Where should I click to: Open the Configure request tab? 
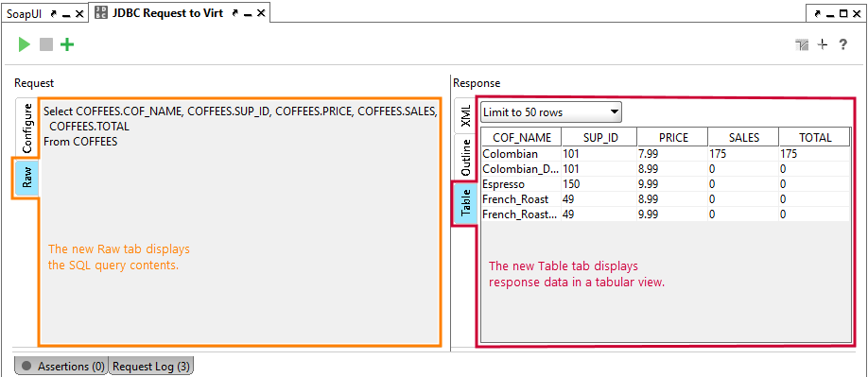tap(26, 128)
